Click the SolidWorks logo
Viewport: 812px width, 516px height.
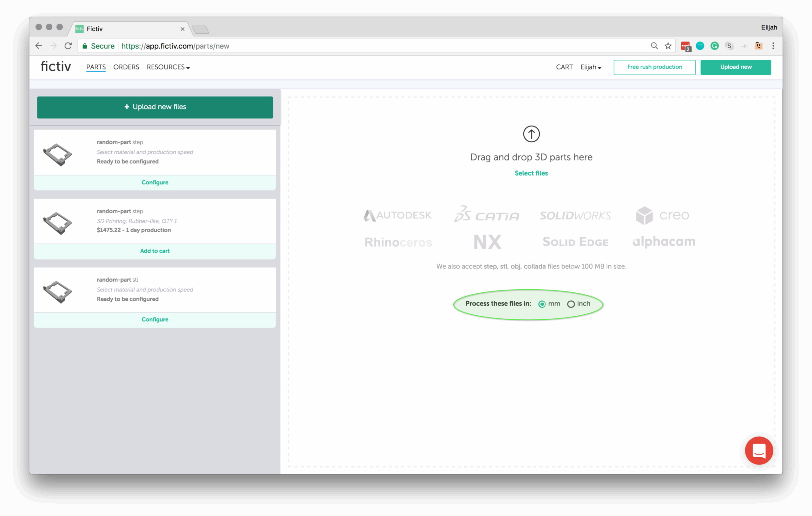pyautogui.click(x=575, y=216)
